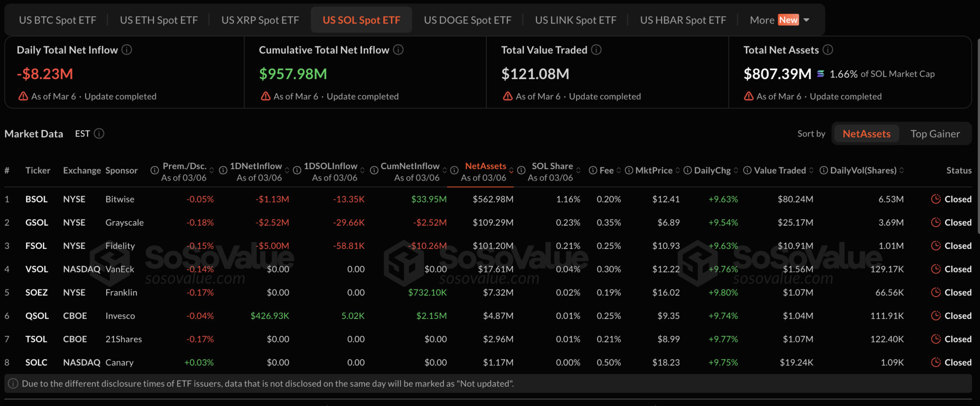Sort by 1DNetInflow using its sort arrows

click(287, 170)
